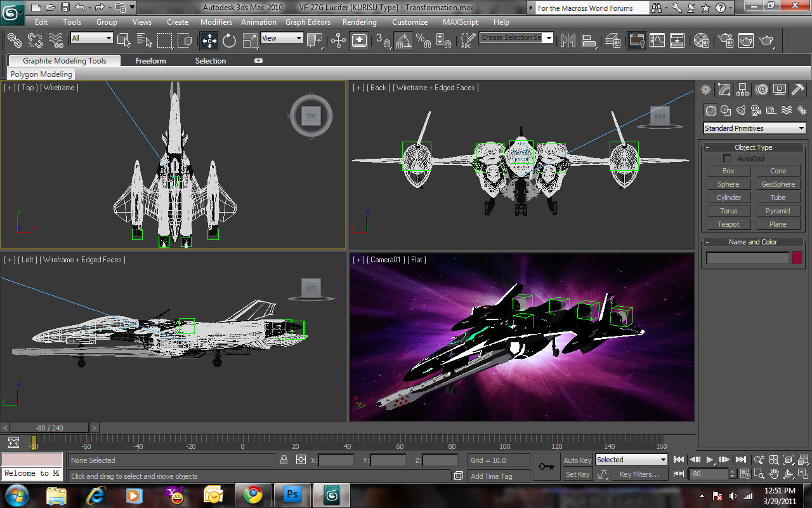Open the Graph Editors menu
The height and width of the screenshot is (508, 812).
pyautogui.click(x=308, y=22)
